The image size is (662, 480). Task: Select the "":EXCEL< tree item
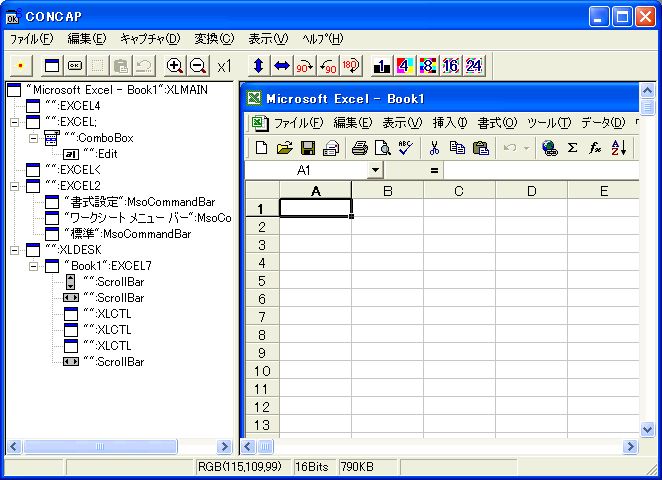pos(73,170)
